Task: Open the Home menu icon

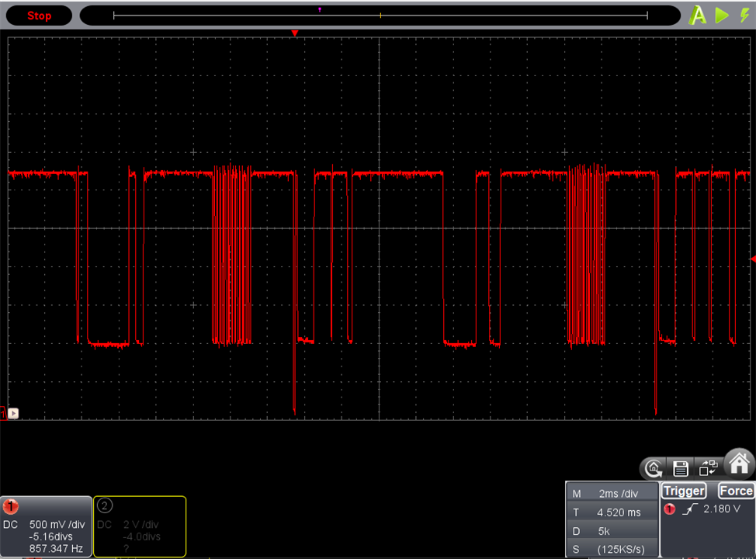Action: (739, 464)
